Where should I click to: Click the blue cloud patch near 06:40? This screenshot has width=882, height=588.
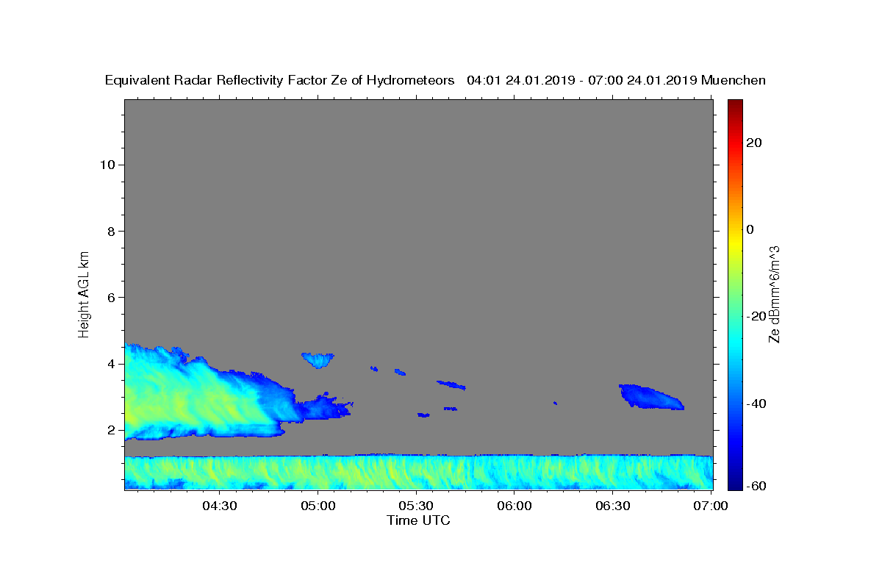pyautogui.click(x=650, y=398)
